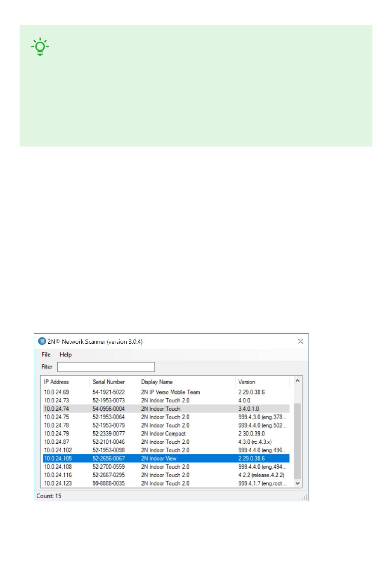Image resolution: width=392 pixels, height=573 pixels.
Task: Click serial number 52-2101-0046
Action: coord(109,442)
